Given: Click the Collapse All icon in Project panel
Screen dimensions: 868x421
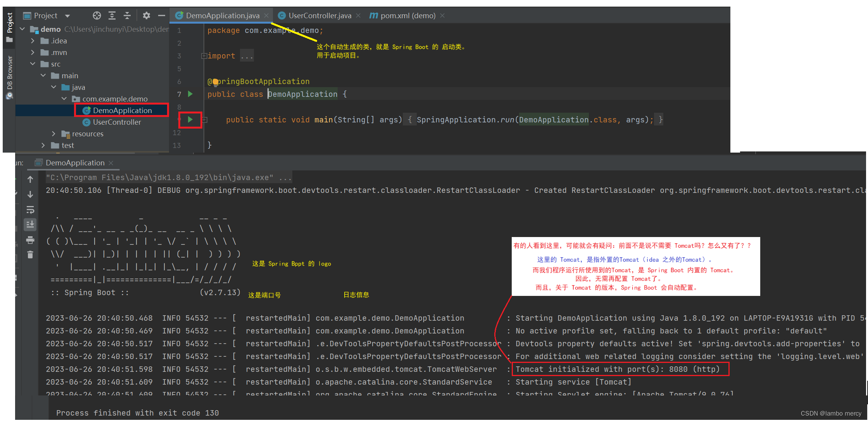Looking at the screenshot, I should tap(127, 15).
